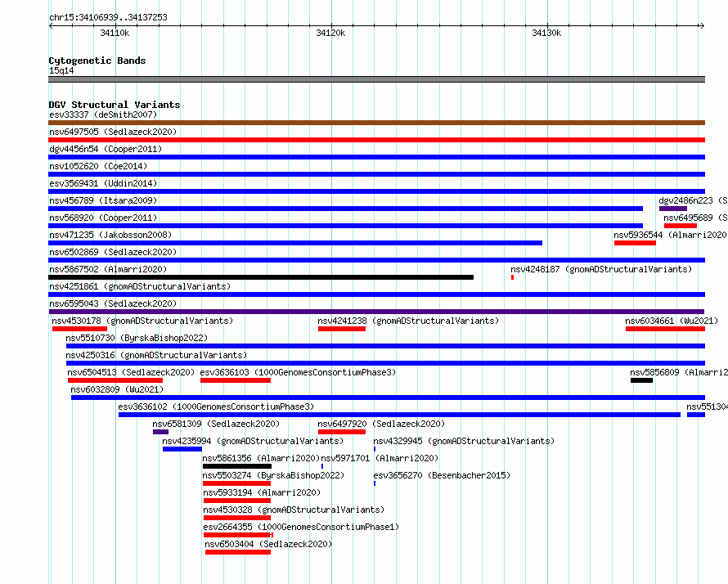Select nsv456789 (Itsara2009) label
Viewport: 728px width, 584px height.
pyautogui.click(x=103, y=200)
